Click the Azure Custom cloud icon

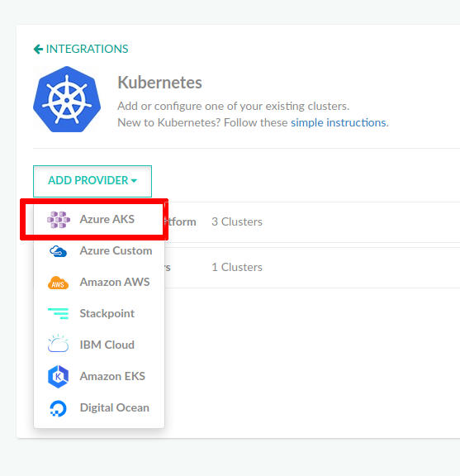click(58, 252)
